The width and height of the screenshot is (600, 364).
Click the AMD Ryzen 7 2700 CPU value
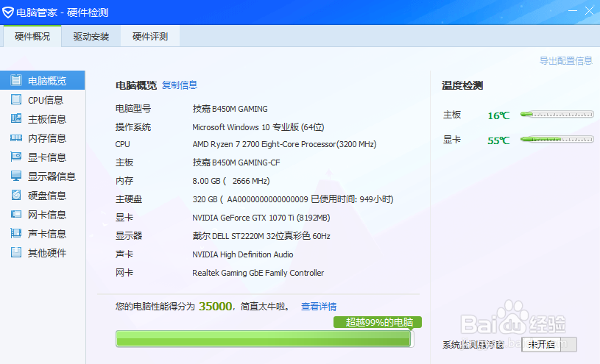click(284, 144)
